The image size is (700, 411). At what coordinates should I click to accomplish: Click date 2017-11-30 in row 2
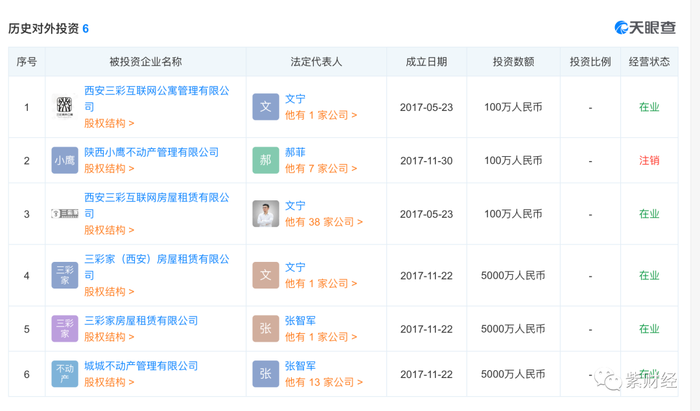point(426,161)
